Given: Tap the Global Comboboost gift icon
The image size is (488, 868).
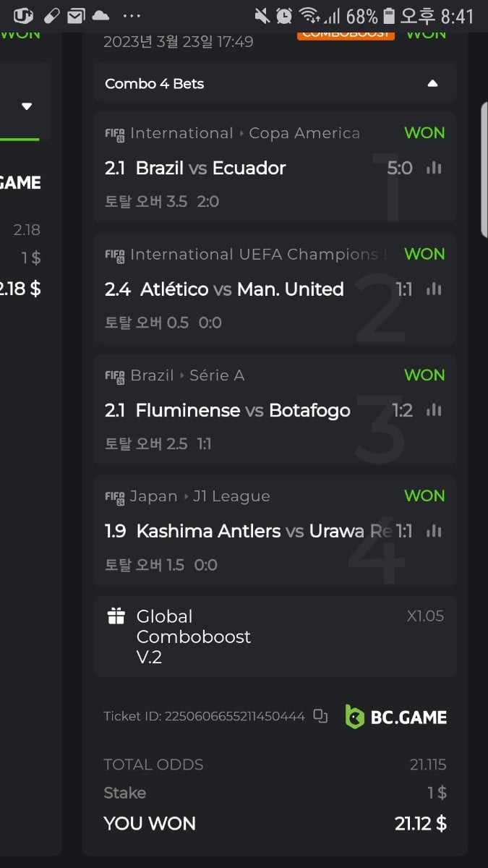Looking at the screenshot, I should click(116, 616).
